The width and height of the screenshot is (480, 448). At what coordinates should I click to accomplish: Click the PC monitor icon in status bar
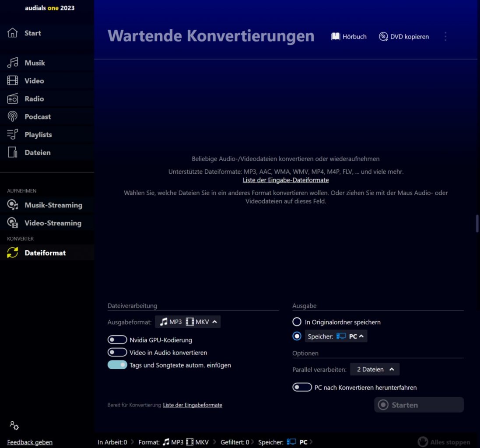click(291, 442)
